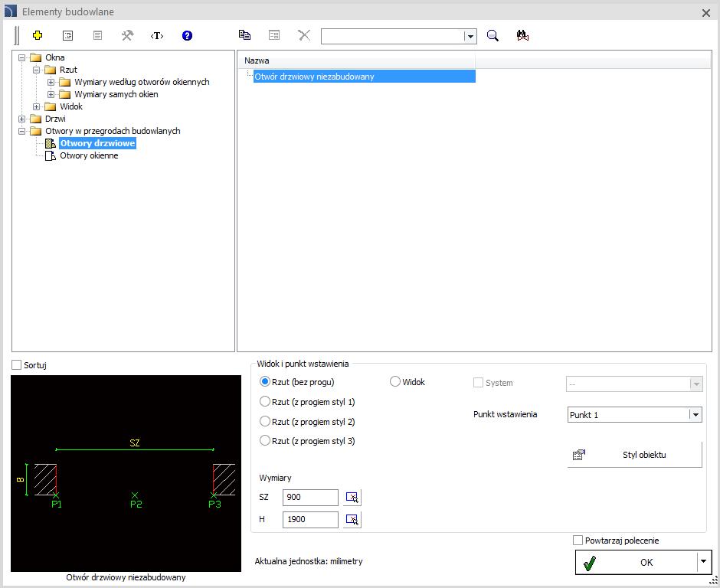Screen dimensions: 720x588
Task: Toggle the System checkbox
Action: 478,382
